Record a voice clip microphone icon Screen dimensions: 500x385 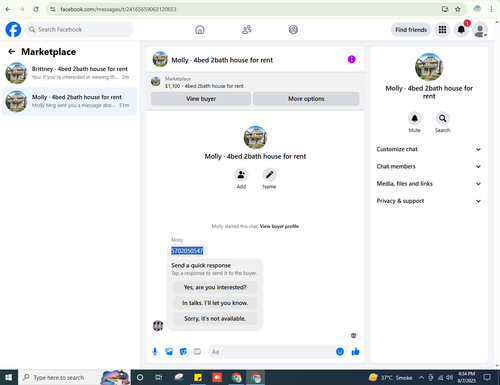[x=155, y=352]
